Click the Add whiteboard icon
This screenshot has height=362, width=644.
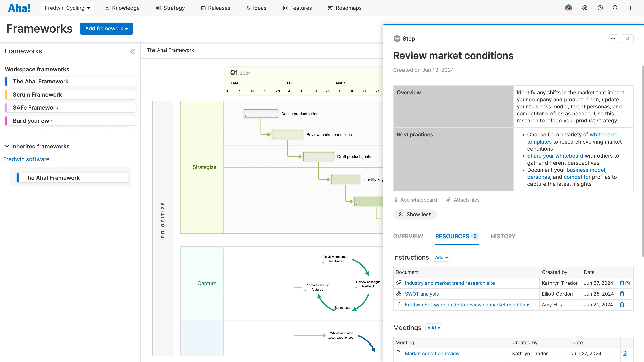[x=396, y=200]
